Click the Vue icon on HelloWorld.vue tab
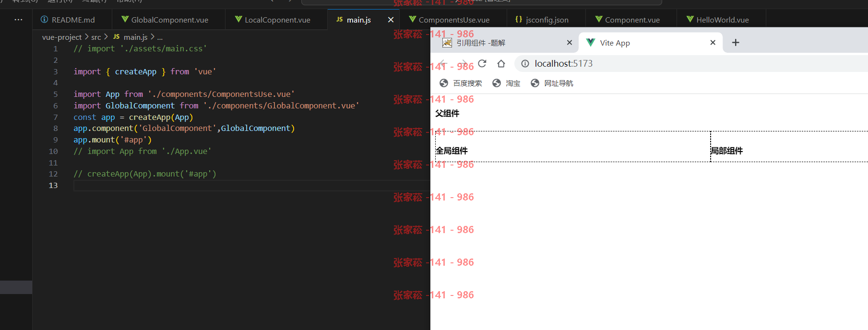Viewport: 868px width, 330px height. [690, 19]
